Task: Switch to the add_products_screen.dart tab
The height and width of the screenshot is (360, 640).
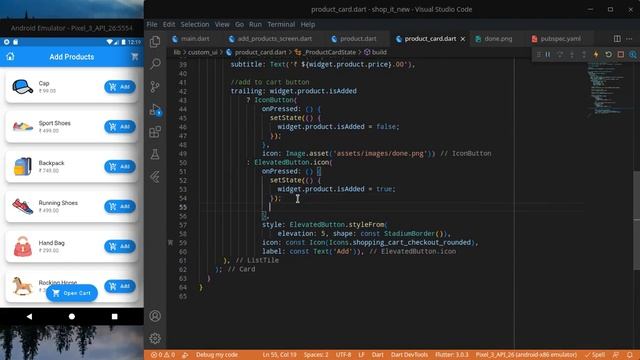Action: tap(271, 39)
